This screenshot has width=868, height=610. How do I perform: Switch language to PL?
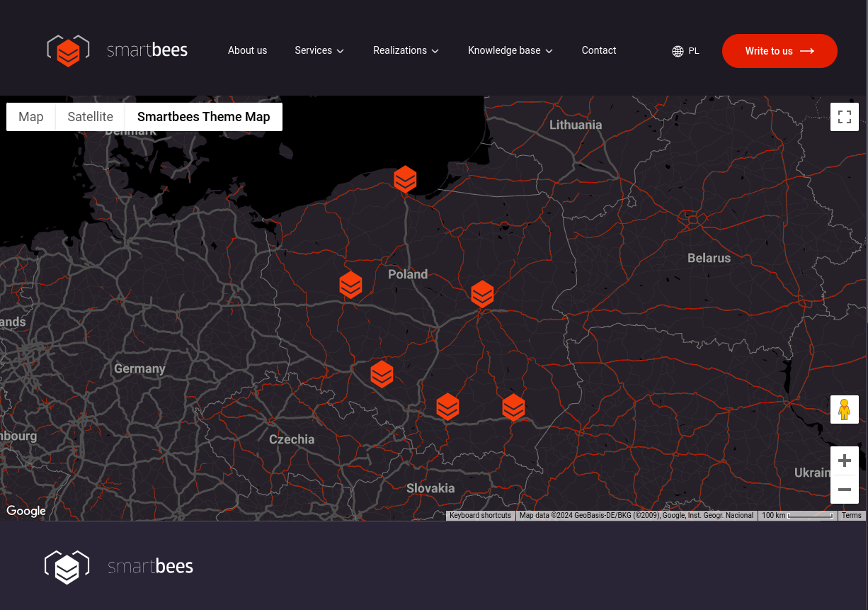tap(694, 51)
